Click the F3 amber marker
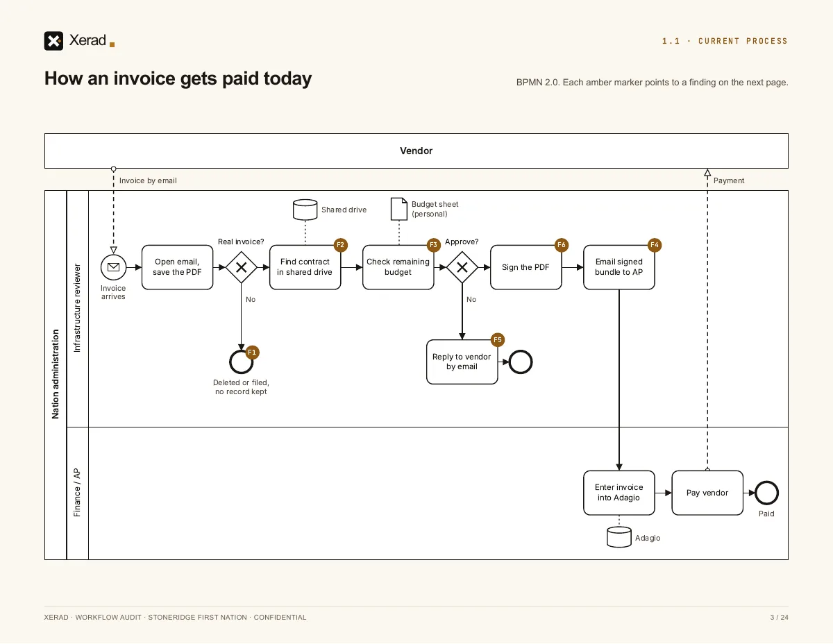Viewport: 833px width, 644px height. point(434,245)
